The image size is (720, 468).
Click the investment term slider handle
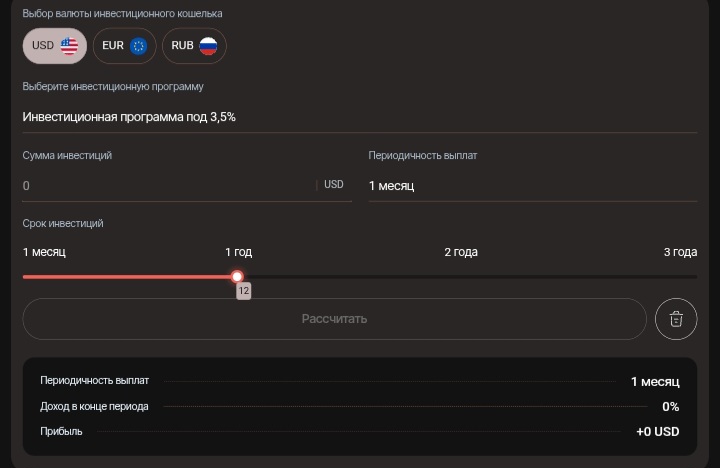click(237, 276)
